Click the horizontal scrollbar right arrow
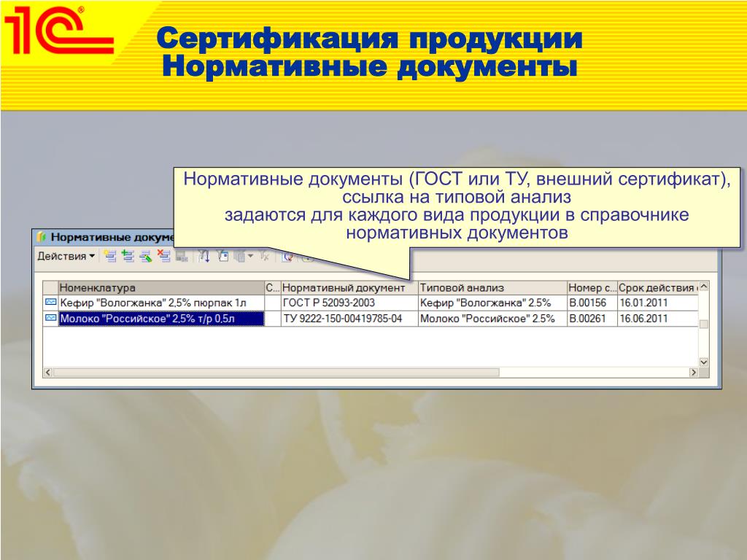747x560 pixels. (694, 373)
